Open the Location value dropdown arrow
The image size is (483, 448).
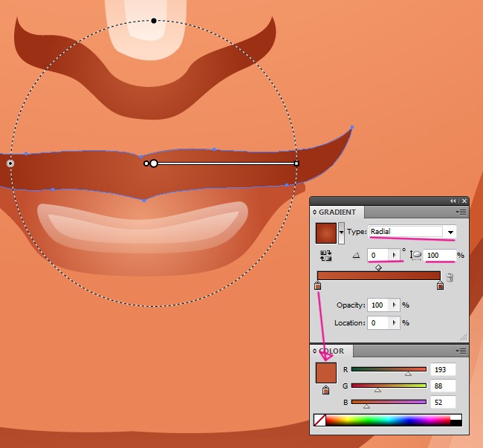[395, 323]
